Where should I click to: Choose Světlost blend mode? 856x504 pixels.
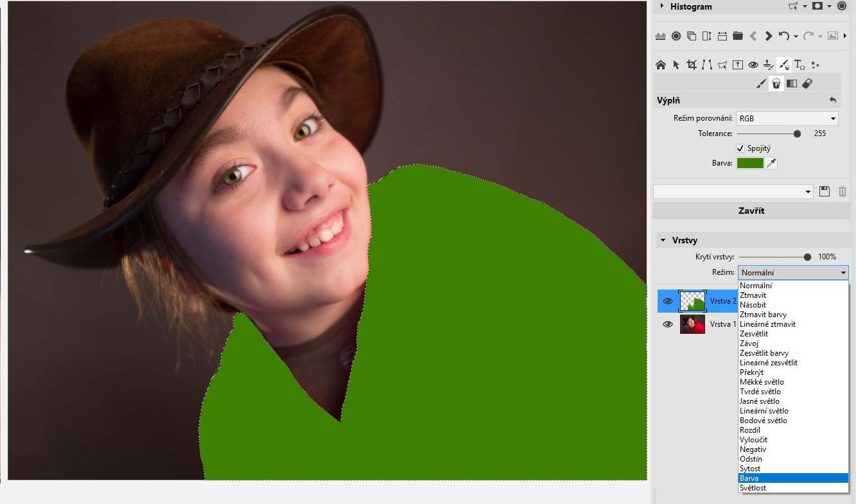tap(793, 488)
